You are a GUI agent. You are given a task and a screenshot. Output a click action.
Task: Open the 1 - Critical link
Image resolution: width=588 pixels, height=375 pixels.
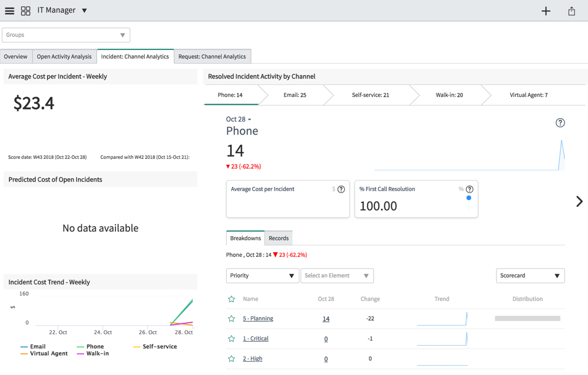[255, 339]
